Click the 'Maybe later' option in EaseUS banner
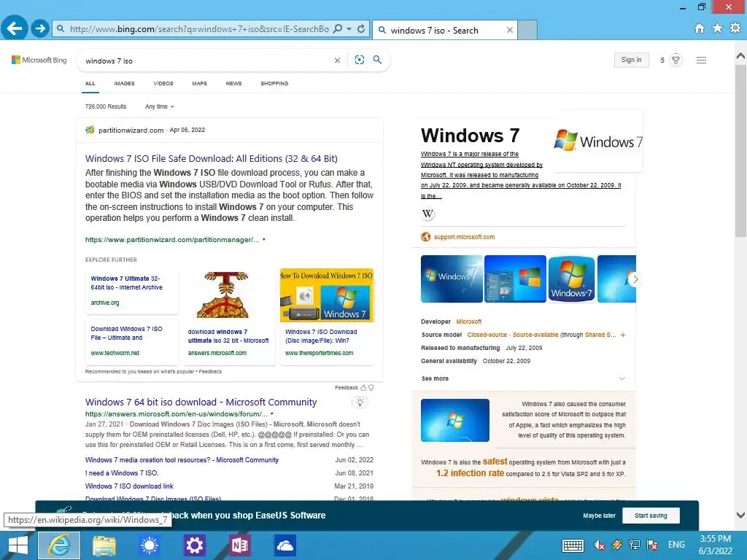747x560 pixels. click(600, 516)
